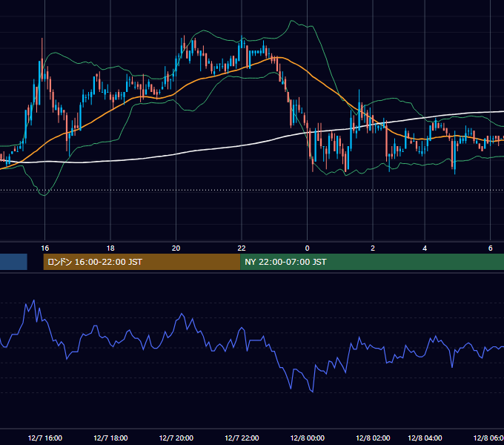The height and width of the screenshot is (445, 504).
Task: Click the 12/7 20:00 date label
Action: tap(176, 438)
